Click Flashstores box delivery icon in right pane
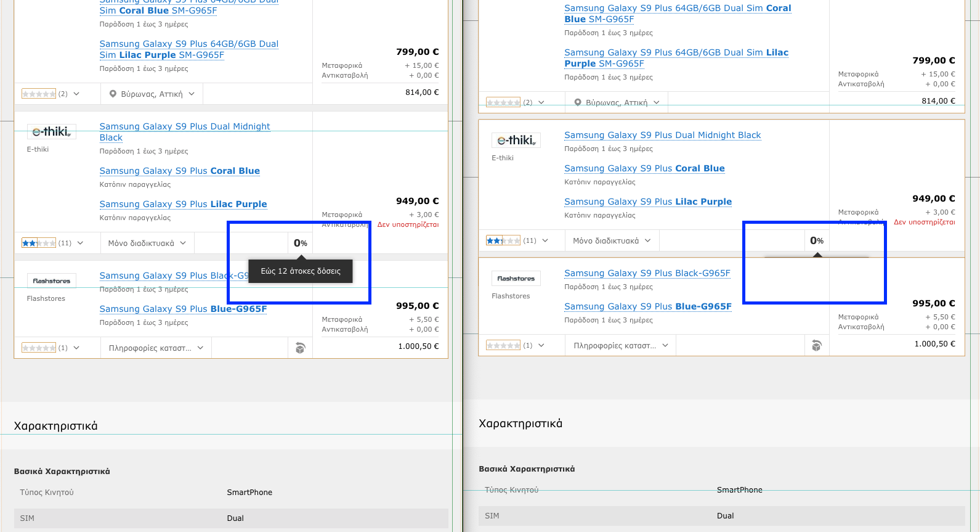Screen dimensions: 980x532 pos(817,345)
